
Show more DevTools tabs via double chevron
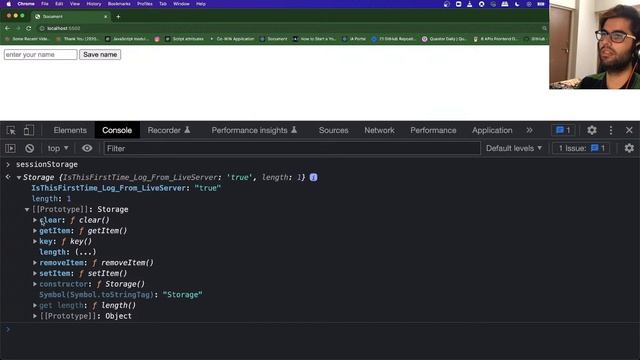point(529,130)
